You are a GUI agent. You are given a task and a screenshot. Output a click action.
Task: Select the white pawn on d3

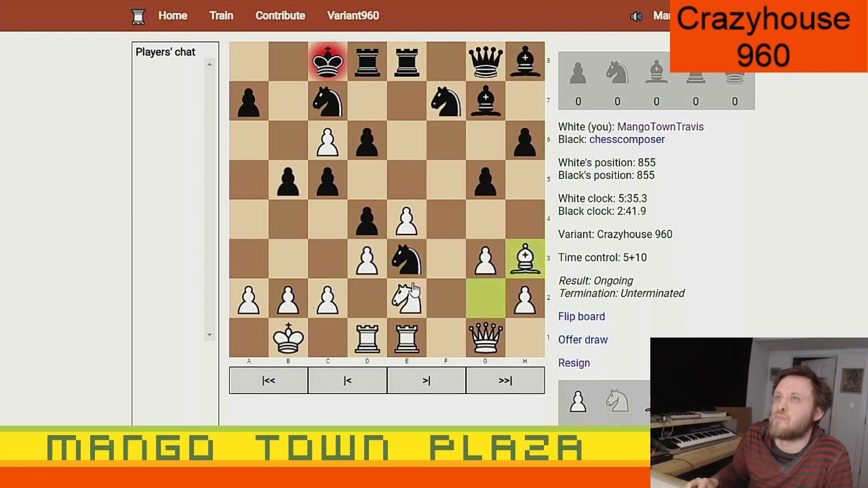pyautogui.click(x=367, y=259)
